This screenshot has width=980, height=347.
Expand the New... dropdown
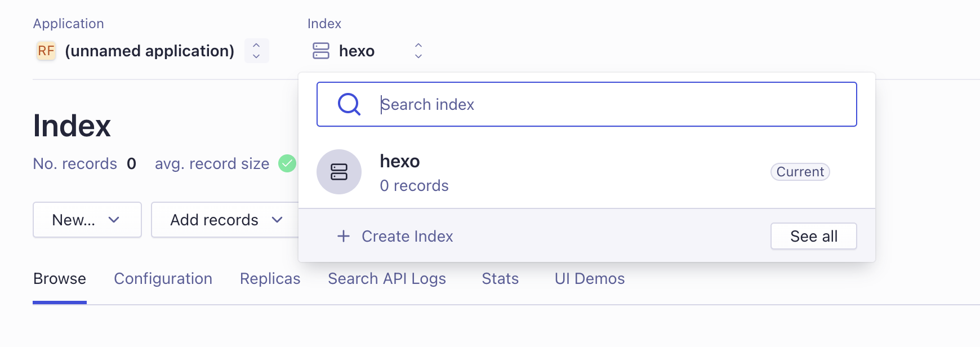click(87, 220)
